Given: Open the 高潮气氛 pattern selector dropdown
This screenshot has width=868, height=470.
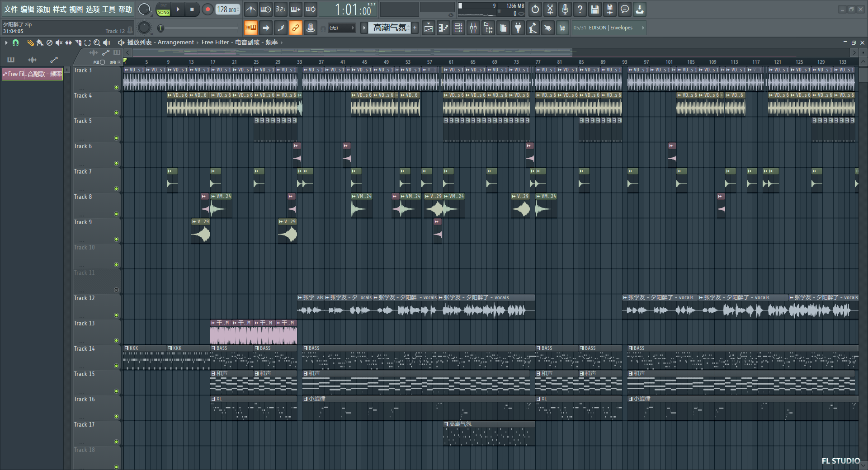Looking at the screenshot, I should pyautogui.click(x=390, y=28).
